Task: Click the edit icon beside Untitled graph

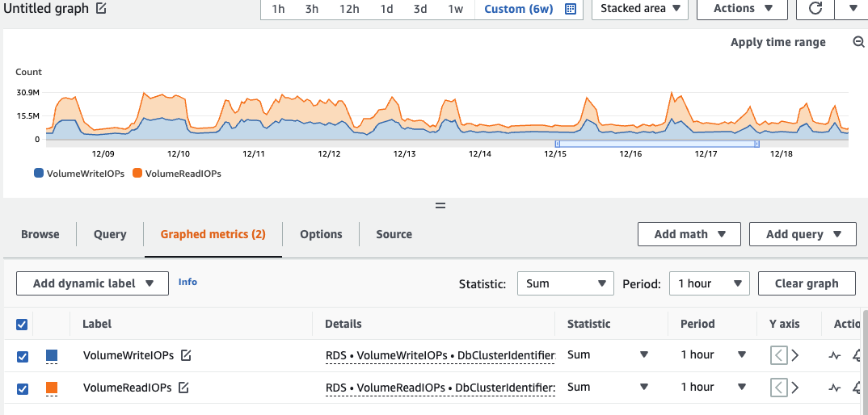Action: (x=101, y=9)
